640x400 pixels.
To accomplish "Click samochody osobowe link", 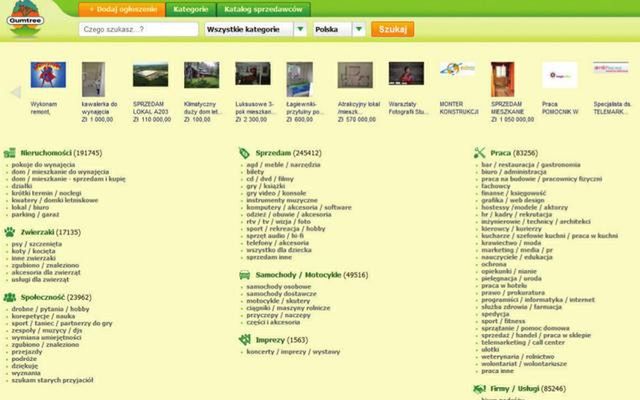I will click(278, 287).
